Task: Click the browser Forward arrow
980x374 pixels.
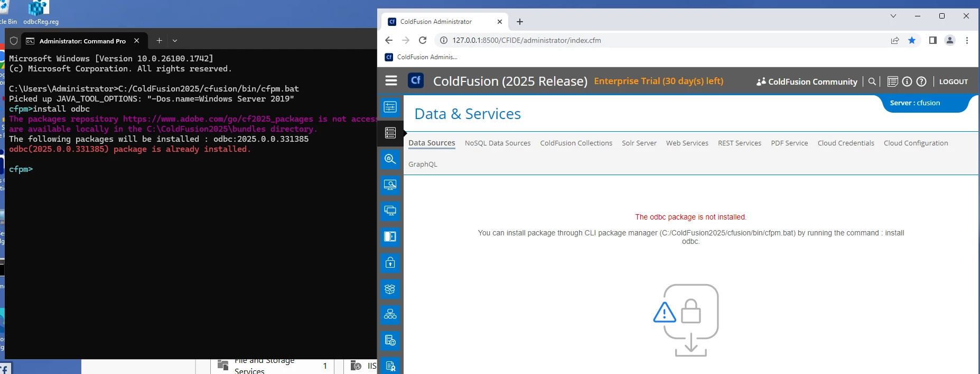Action: click(406, 40)
